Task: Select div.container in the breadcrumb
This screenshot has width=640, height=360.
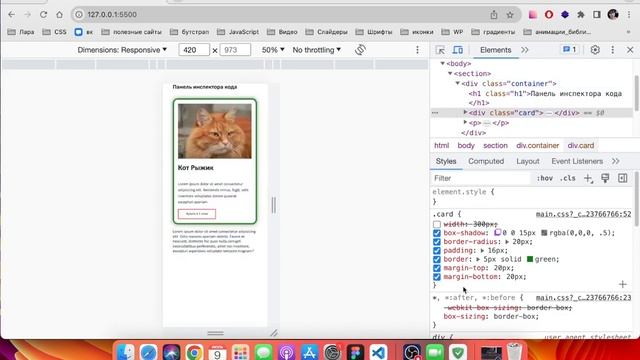Action: tap(538, 146)
